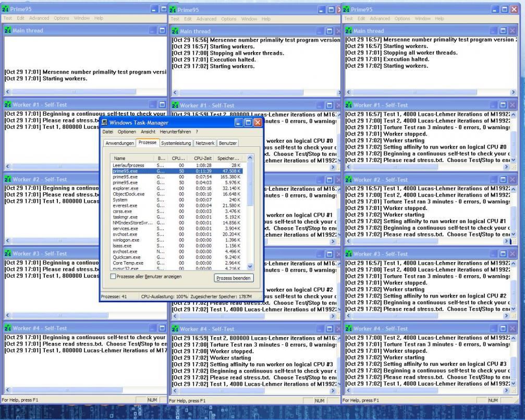Select prime95.exe row using 165.380 K
The height and width of the screenshot is (420, 525).
coord(176,177)
